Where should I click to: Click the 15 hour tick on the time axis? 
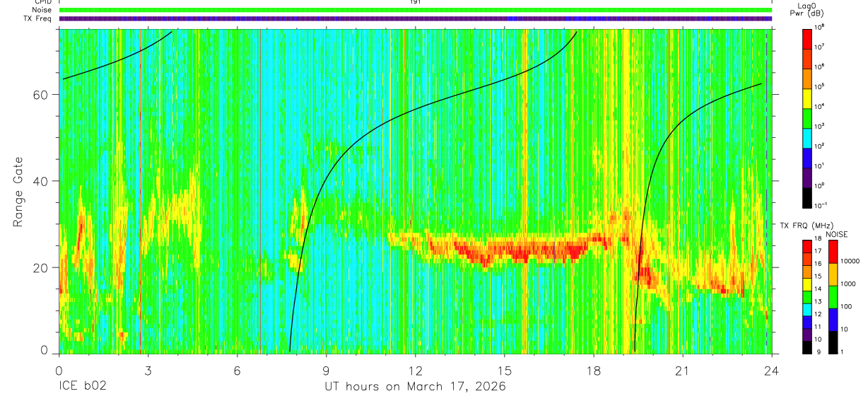coord(504,370)
